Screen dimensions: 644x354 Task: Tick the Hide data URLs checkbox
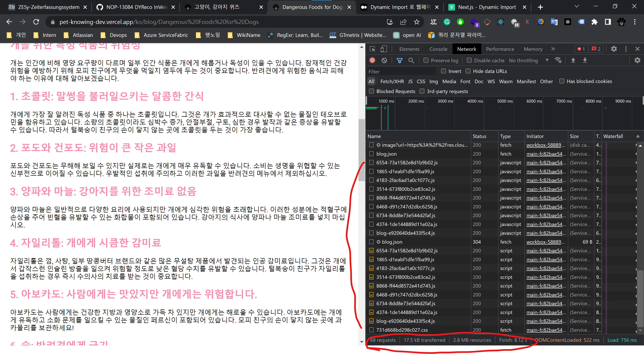(468, 71)
